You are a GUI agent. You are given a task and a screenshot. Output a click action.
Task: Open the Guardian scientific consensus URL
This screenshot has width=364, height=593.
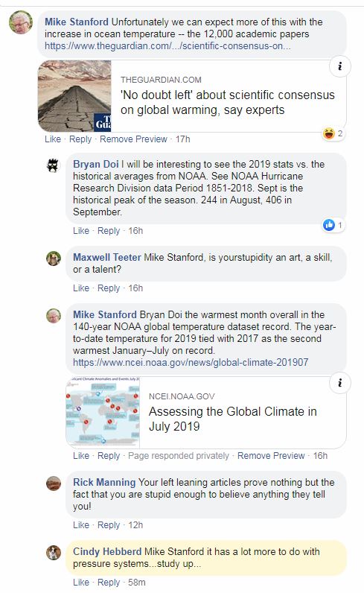click(x=167, y=46)
